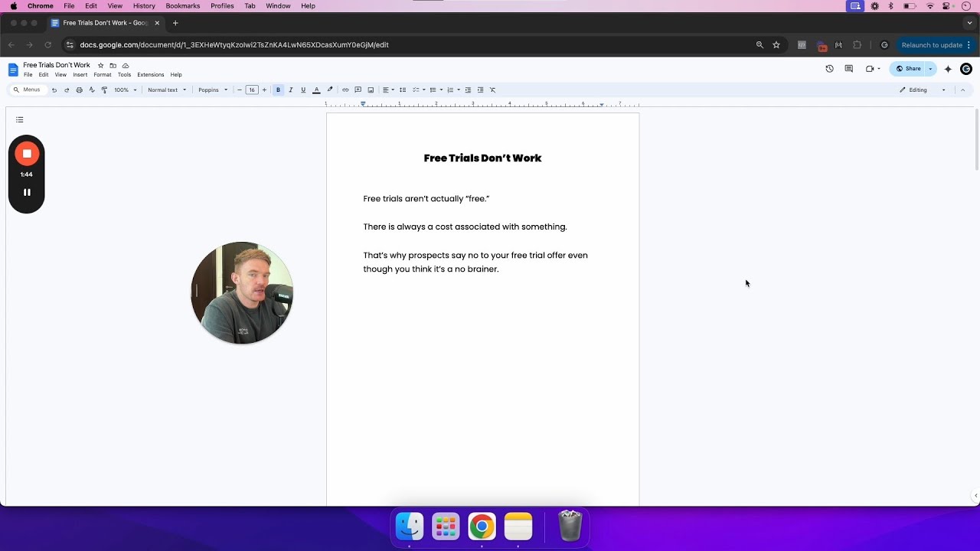Move document using the folder icon
980x551 pixels.
point(113,66)
